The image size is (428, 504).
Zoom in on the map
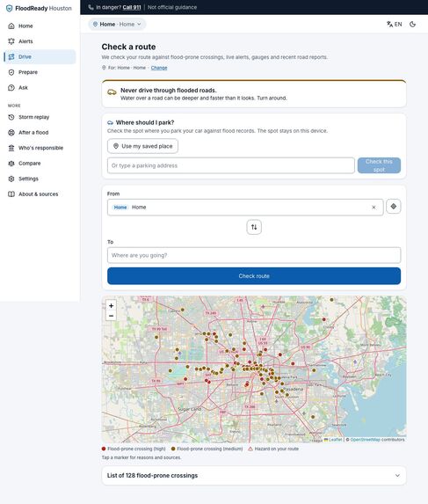111,306
